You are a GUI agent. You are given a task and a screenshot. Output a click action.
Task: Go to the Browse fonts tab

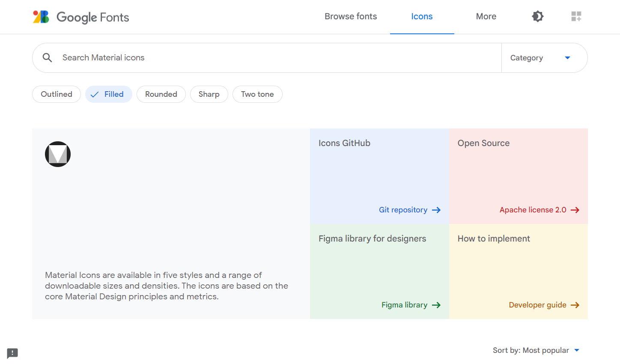point(351,16)
